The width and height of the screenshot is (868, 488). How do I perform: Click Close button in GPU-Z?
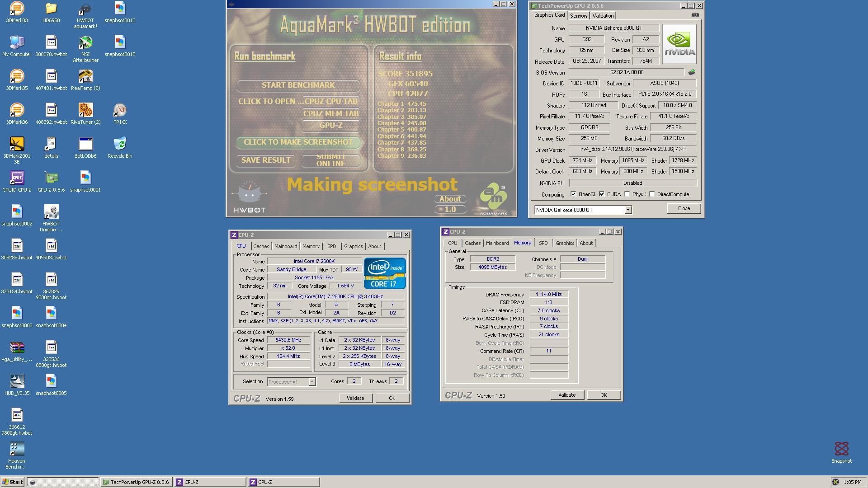click(684, 208)
